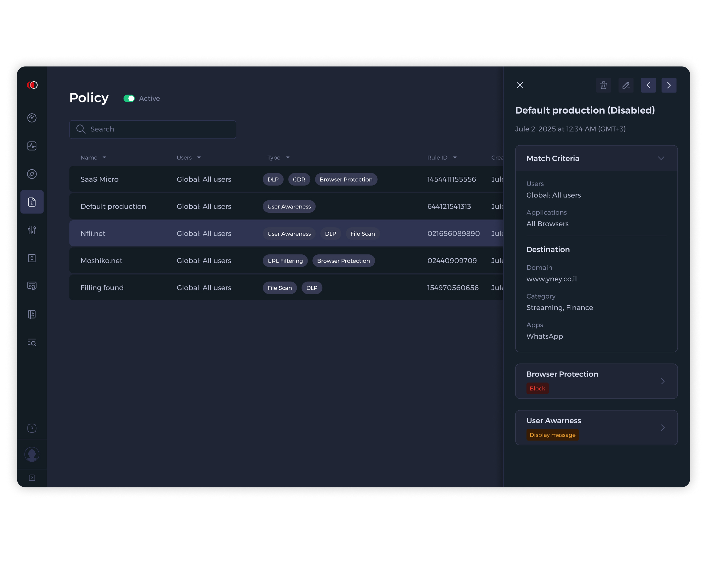Click the Search input field
The height and width of the screenshot is (588, 707).
click(x=153, y=129)
